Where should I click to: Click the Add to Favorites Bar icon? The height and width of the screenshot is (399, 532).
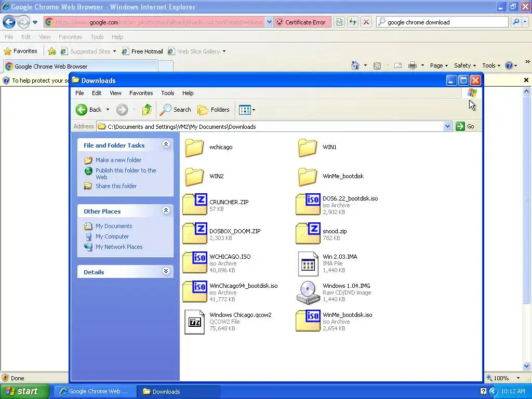51,51
